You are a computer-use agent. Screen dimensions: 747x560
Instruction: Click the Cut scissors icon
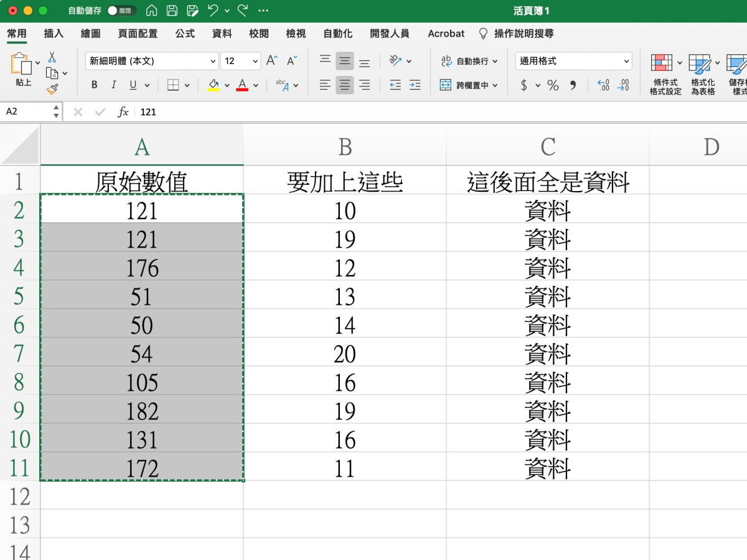pyautogui.click(x=52, y=57)
